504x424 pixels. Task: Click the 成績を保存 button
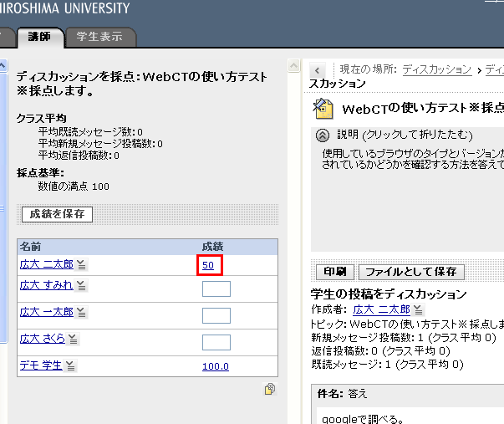[x=57, y=214]
